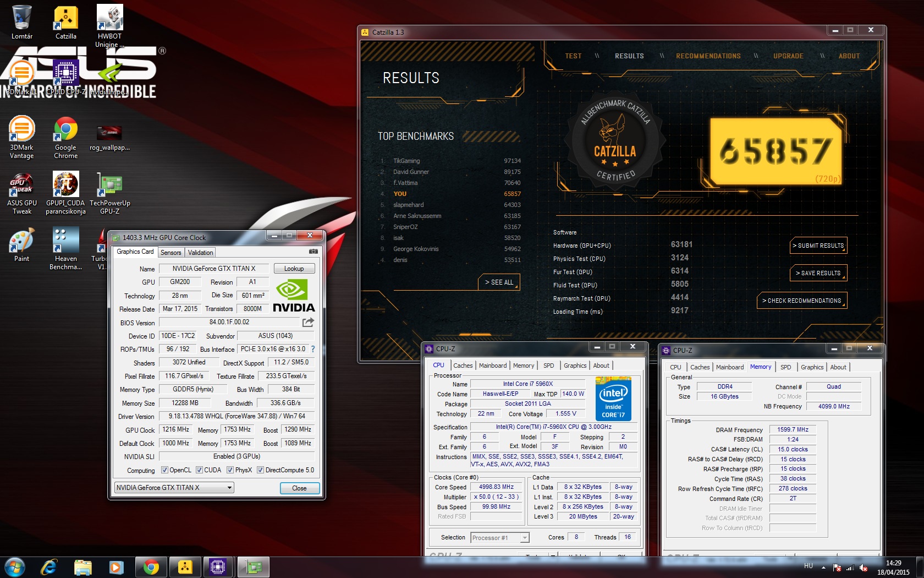Switch to Chrome in the taskbar
The image size is (924, 578).
tap(151, 567)
